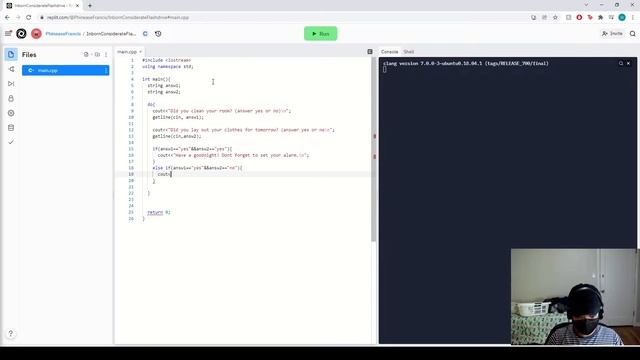Open the Chrome extensions puzzle icon
Image resolution: width=640 pixels, height=360 pixels.
[x=600, y=18]
